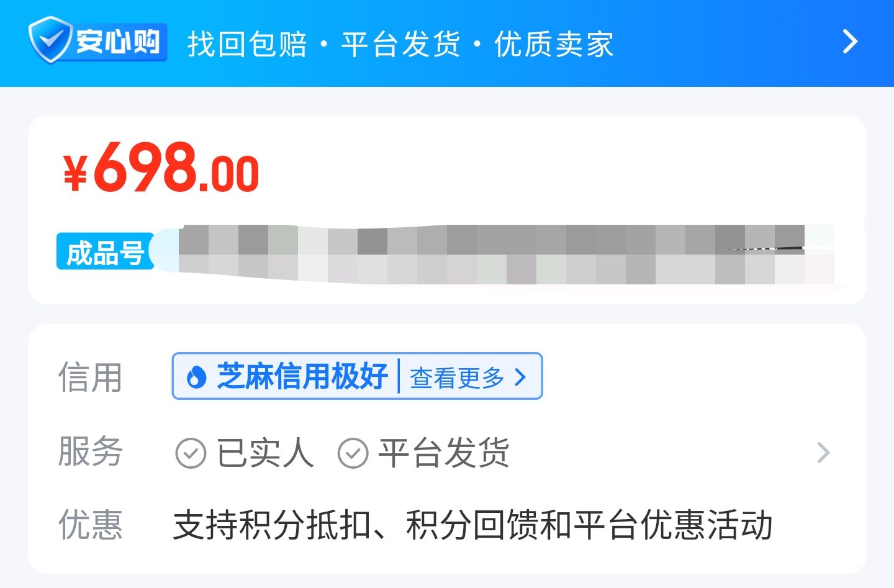
Task: Expand the top banner right chevron
Action: pos(850,42)
